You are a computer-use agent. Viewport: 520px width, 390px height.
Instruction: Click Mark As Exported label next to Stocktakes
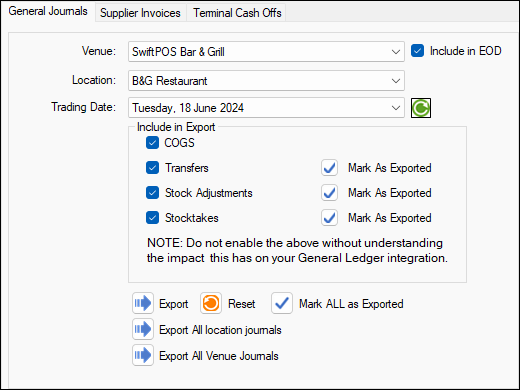[390, 218]
